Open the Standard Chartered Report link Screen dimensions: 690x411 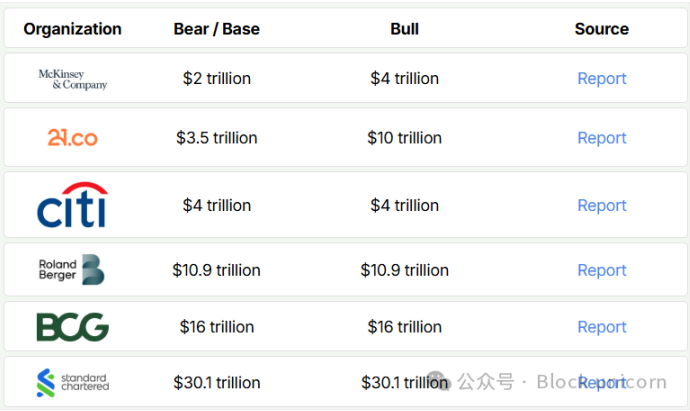point(602,382)
